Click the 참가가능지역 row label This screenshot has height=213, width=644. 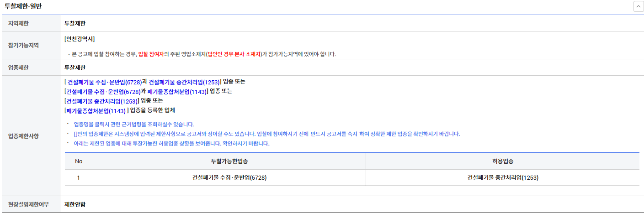[x=24, y=45]
